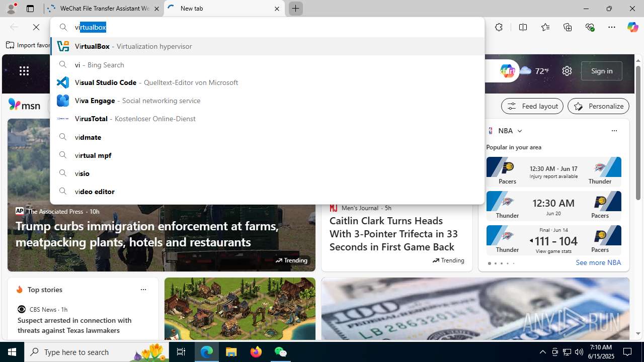The image size is (644, 362).
Task: Open the MSN apps grid launcher
Action: click(24, 71)
